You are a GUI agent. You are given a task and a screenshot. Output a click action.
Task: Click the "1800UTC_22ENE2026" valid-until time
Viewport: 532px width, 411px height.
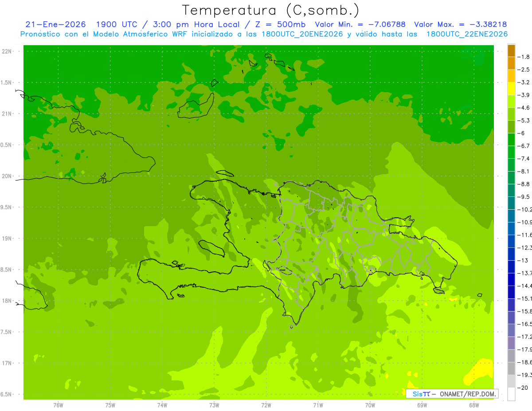467,34
